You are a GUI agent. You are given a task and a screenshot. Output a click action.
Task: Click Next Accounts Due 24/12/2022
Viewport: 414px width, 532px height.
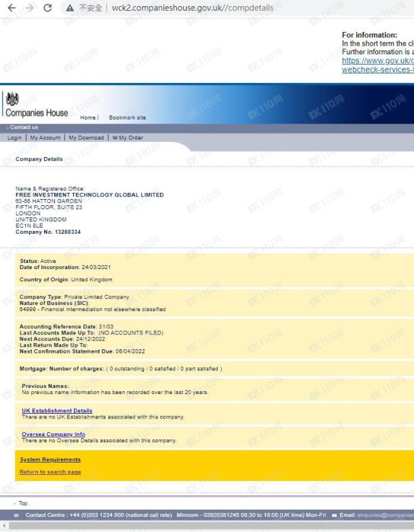(x=62, y=339)
